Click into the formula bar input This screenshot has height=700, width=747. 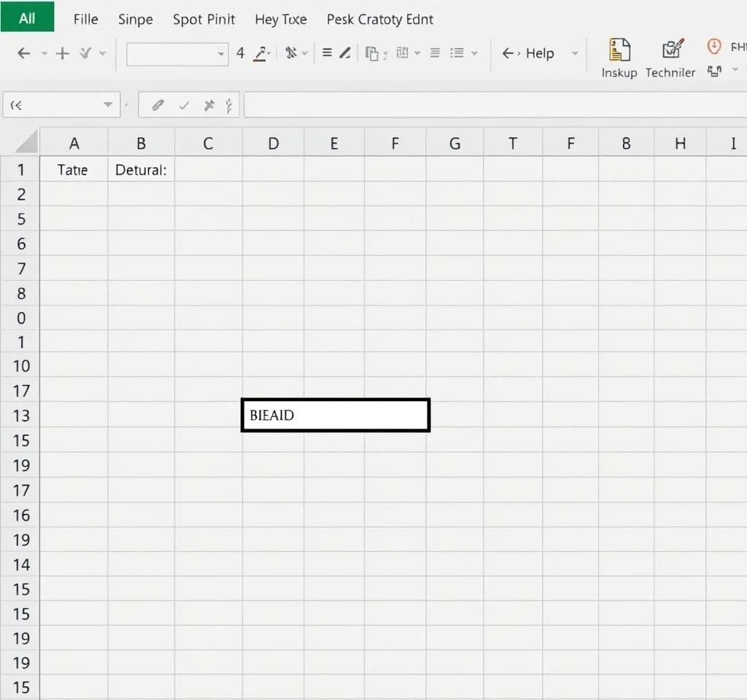click(495, 105)
